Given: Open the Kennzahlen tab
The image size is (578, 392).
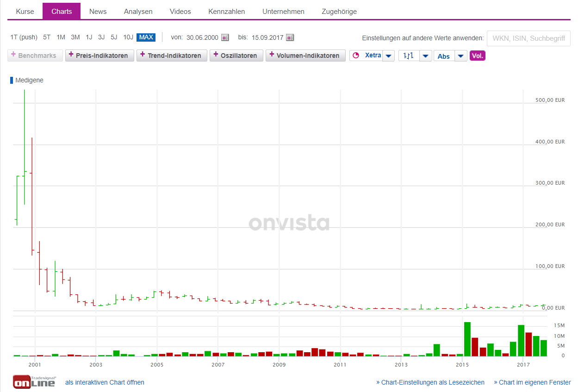Looking at the screenshot, I should click(226, 12).
